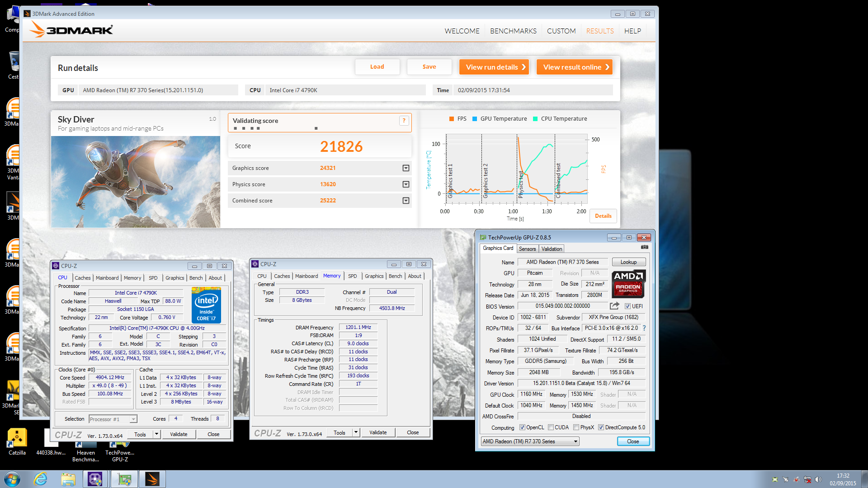Click the validating score help question mark
The image size is (868, 488).
point(404,121)
